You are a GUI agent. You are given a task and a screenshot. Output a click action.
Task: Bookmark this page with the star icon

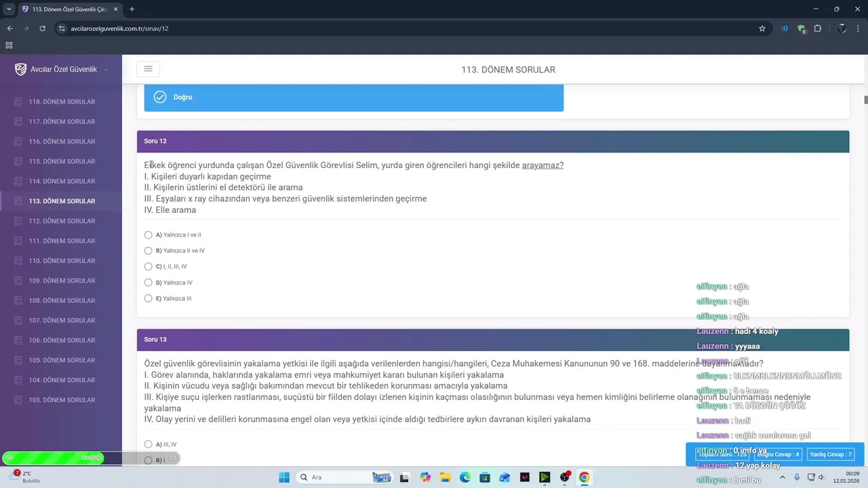tap(762, 28)
